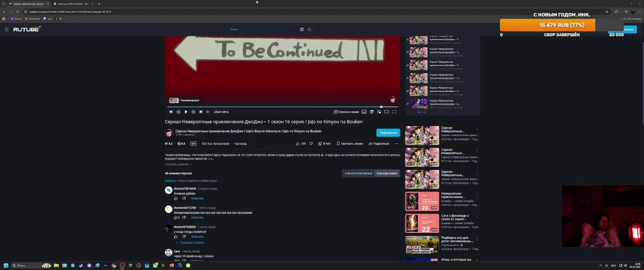Viewport: 644px width, 270px height.
Task: Toggle subtitles in the player
Action: coord(364,112)
